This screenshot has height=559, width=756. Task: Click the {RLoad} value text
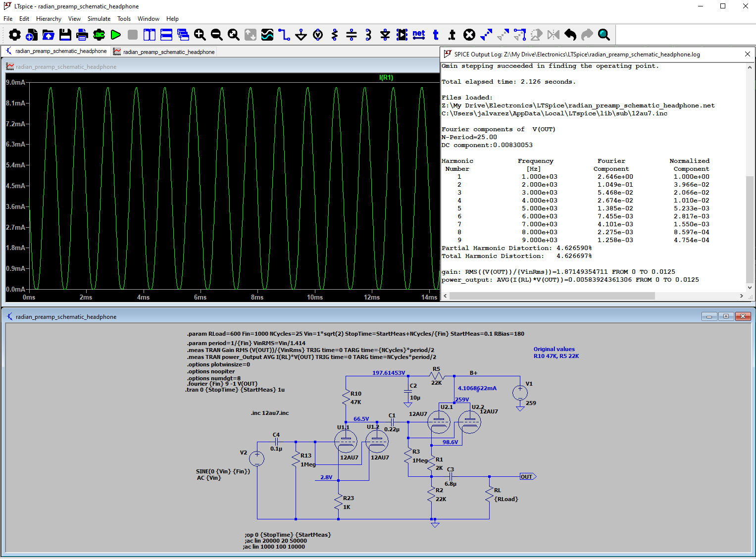coord(506,499)
